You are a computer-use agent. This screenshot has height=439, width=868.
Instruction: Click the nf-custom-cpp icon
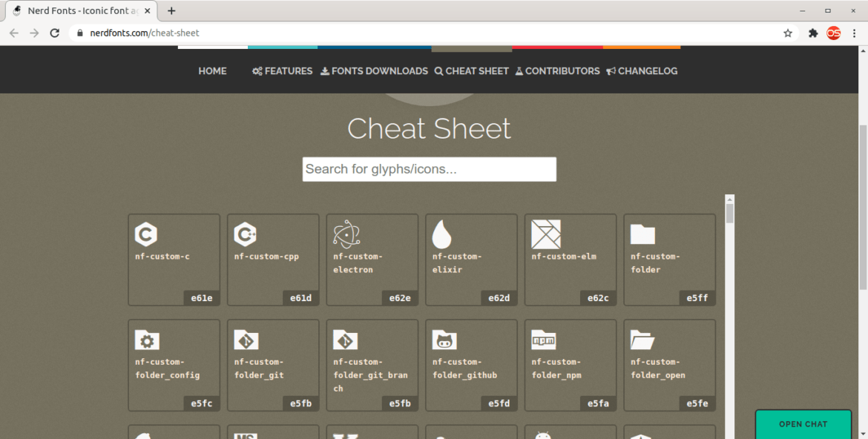point(245,234)
